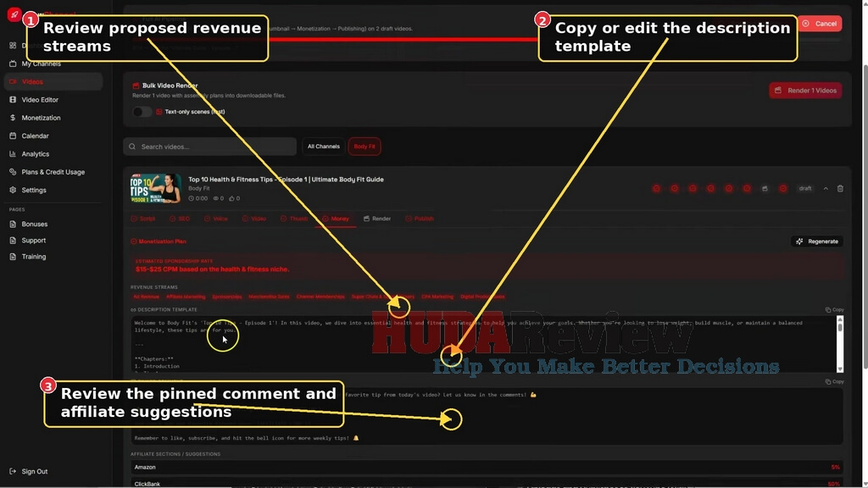Open the Videos section in sidebar
Image resolution: width=868 pixels, height=488 pixels.
pos(53,81)
